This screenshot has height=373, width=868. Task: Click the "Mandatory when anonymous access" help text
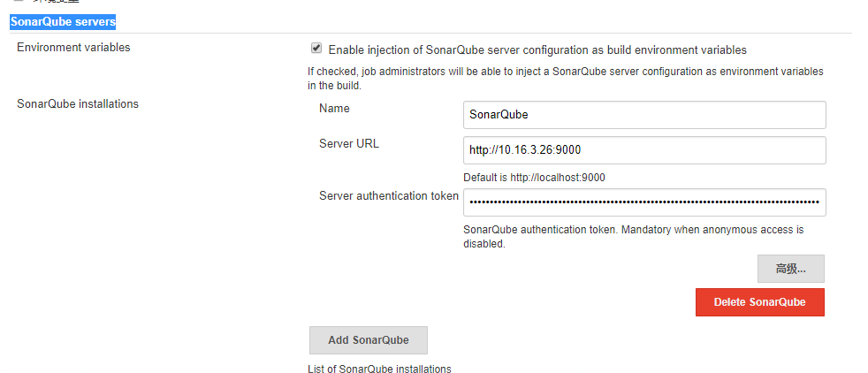[x=633, y=236]
